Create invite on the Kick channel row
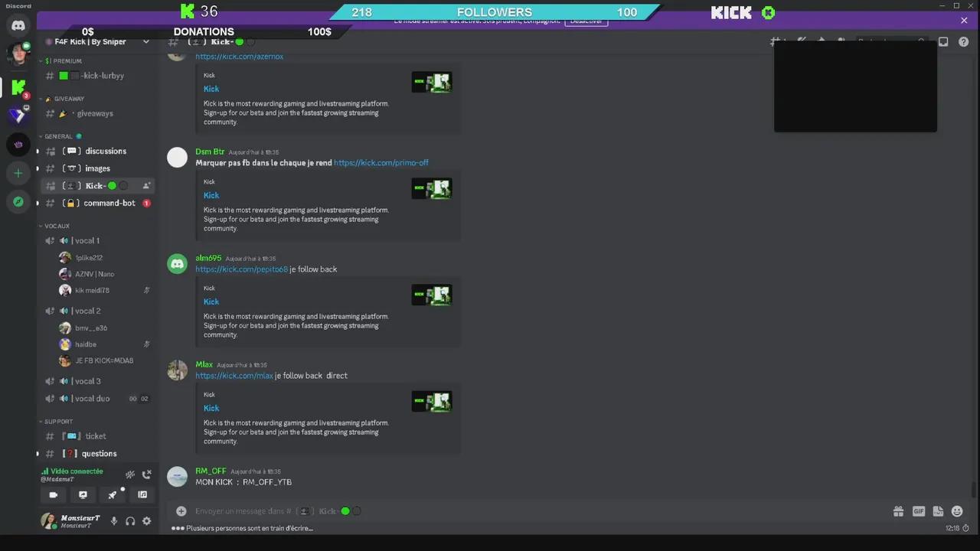Screen dimensions: 980x551 pos(146,186)
